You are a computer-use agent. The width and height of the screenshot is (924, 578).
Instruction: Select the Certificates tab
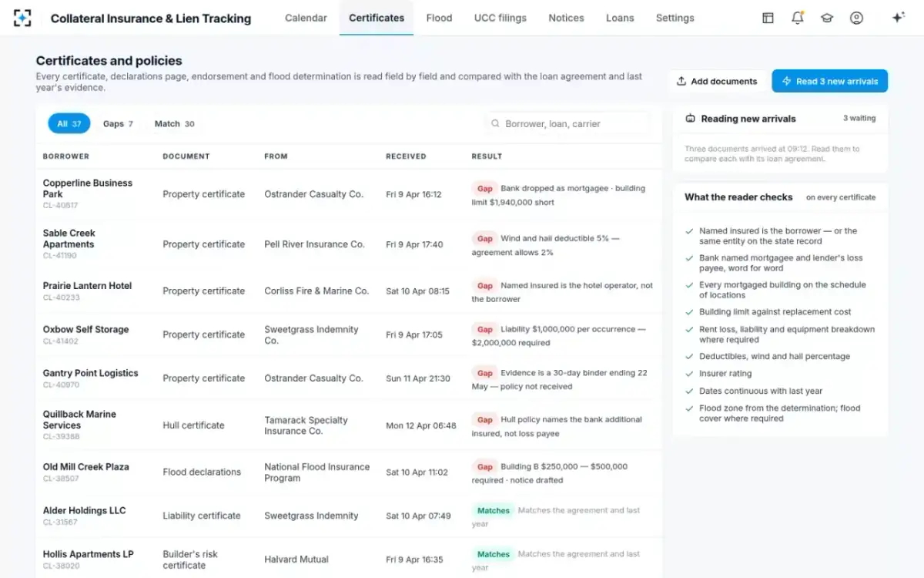click(377, 18)
